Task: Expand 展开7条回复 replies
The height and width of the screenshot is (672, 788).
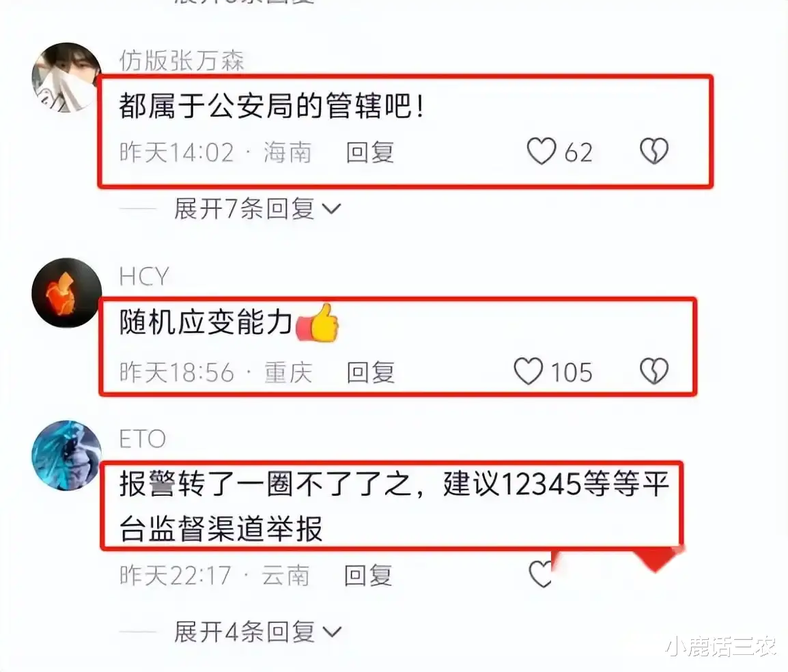Action: tap(244, 208)
